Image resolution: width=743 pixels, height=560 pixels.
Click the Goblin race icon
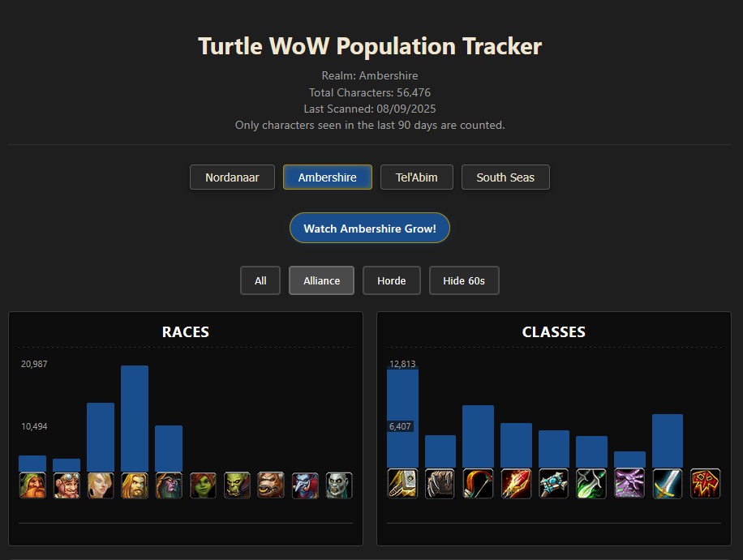(203, 485)
